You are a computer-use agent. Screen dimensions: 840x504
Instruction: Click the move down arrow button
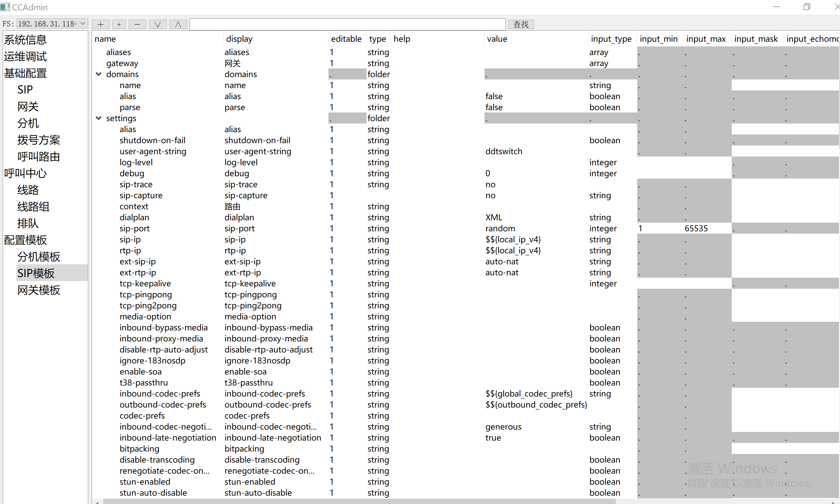(x=158, y=24)
